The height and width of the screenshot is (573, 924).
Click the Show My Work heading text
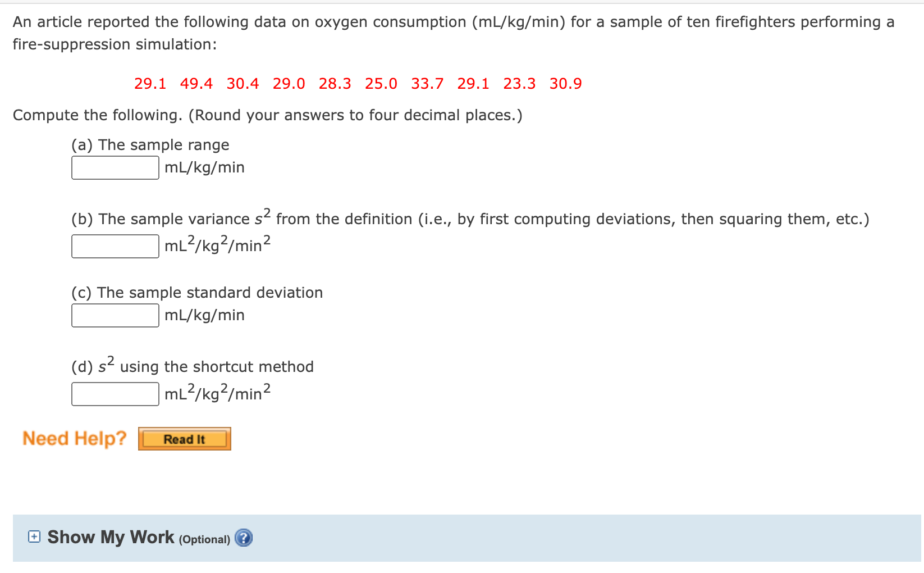[x=110, y=537]
